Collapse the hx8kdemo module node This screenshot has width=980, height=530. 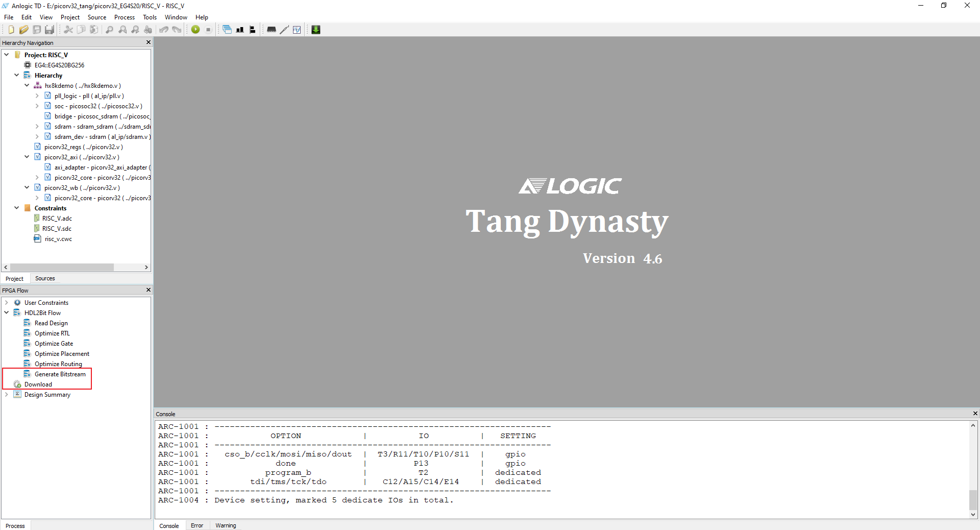pyautogui.click(x=27, y=85)
